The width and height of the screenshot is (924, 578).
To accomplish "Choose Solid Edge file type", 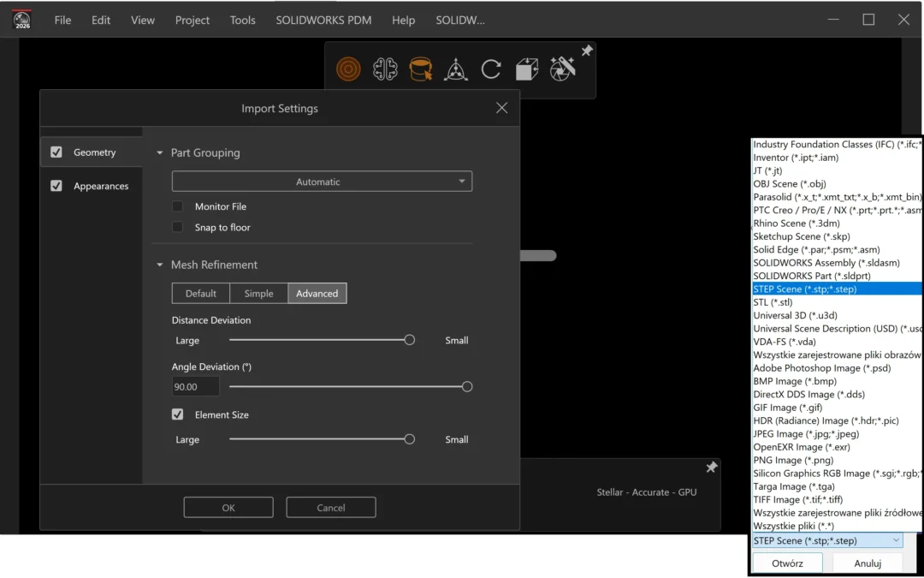I will [838, 249].
